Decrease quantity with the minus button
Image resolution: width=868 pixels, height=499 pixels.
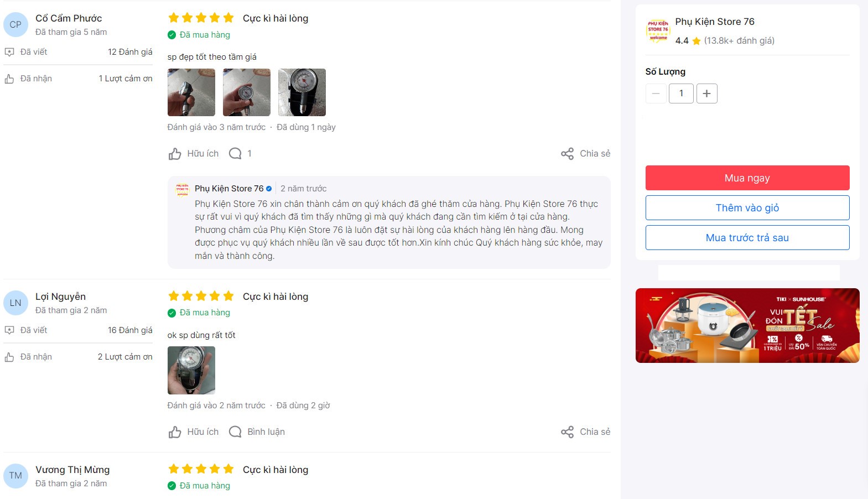656,93
